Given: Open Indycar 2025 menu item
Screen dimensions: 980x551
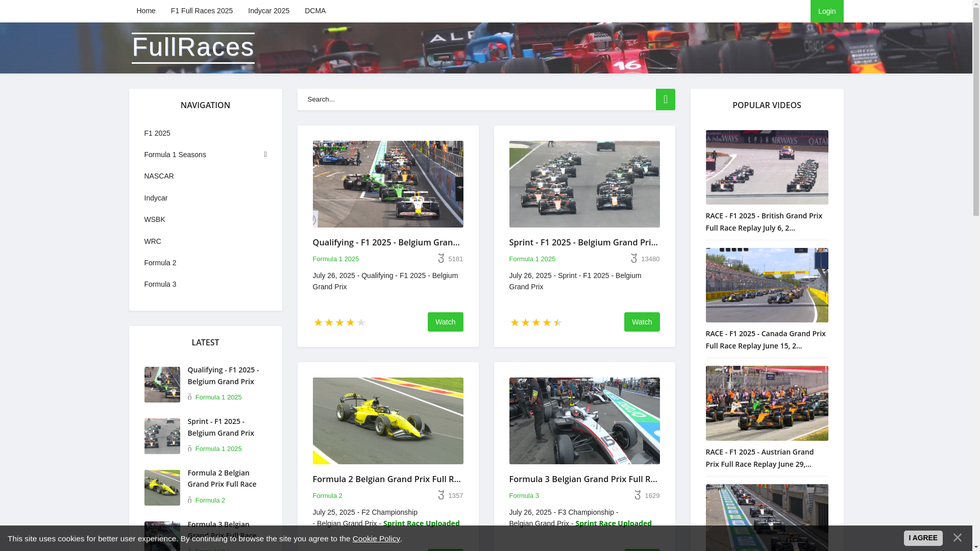Looking at the screenshot, I should click(268, 11).
